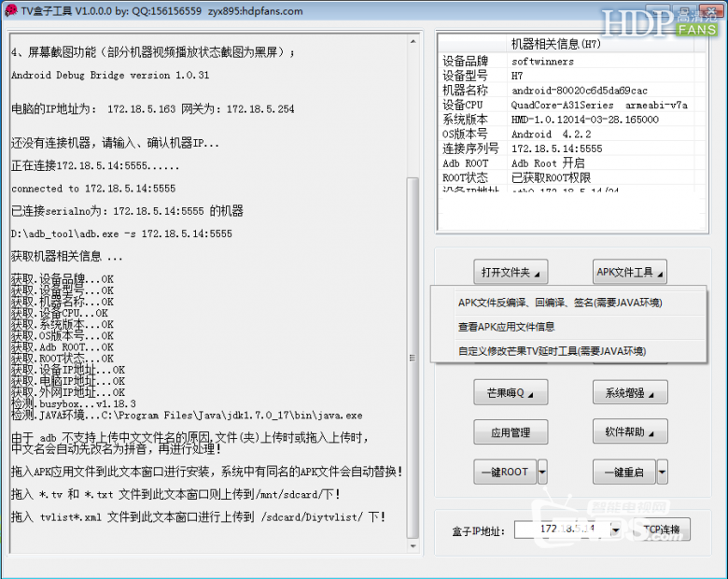Screen dimensions: 728x579
Task: Choose 查看APK应用文件信息 menu entry
Action: click(507, 327)
